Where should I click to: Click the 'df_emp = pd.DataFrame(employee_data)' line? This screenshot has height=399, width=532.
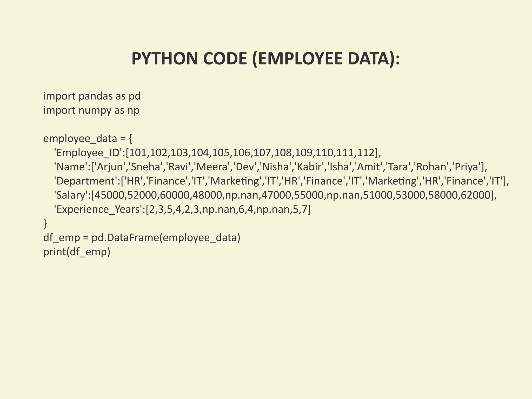pos(142,238)
